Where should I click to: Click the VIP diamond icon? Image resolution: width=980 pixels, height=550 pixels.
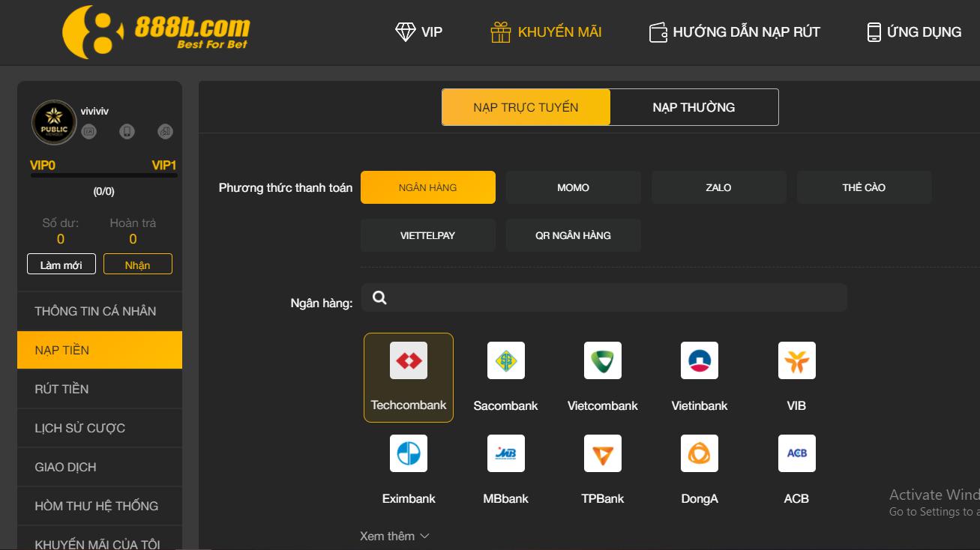(x=405, y=32)
